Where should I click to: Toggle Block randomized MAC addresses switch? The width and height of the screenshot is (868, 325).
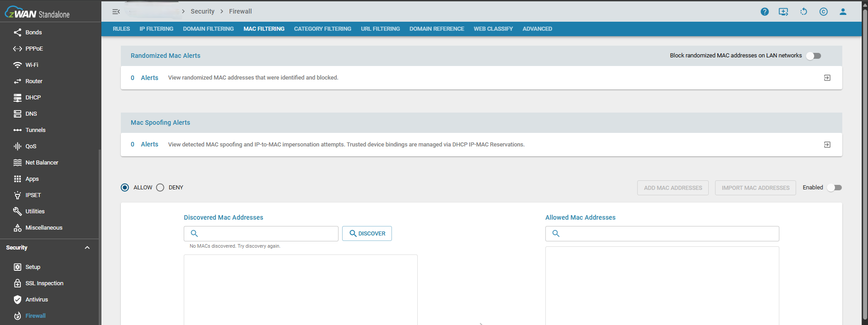(x=814, y=56)
